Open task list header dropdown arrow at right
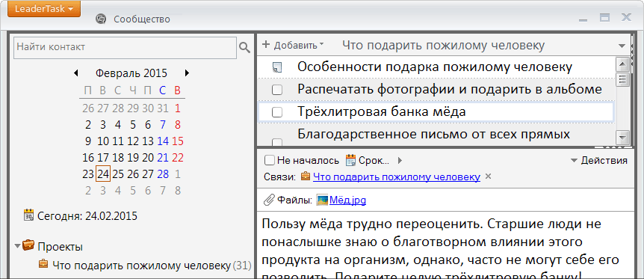Image resolution: width=644 pixels, height=279 pixels. tap(622, 46)
